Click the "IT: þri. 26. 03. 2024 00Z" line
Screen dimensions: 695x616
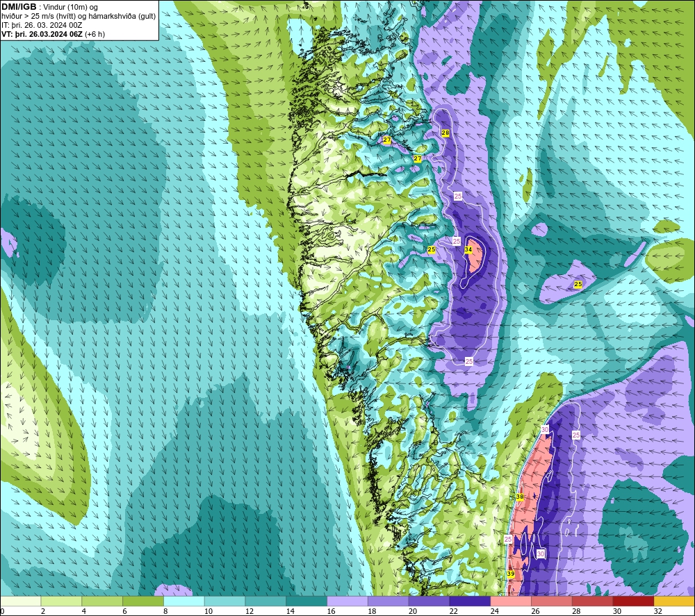click(42, 25)
